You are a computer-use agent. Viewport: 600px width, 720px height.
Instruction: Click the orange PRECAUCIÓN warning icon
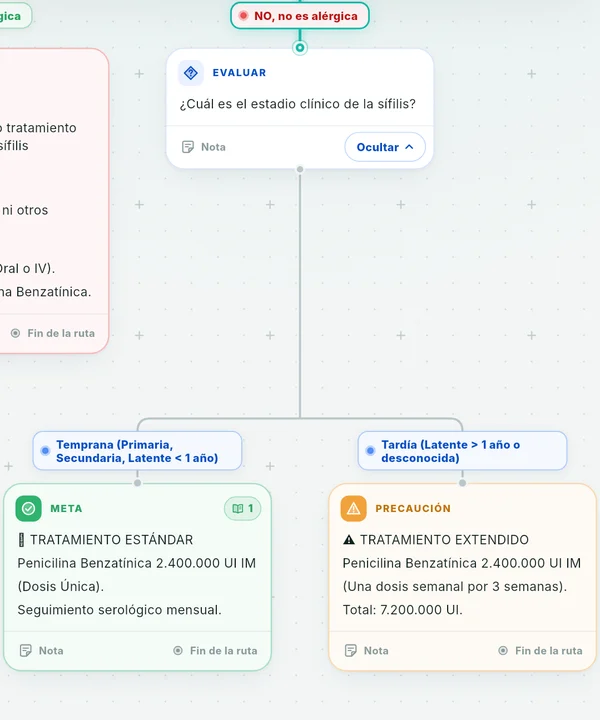tap(353, 508)
